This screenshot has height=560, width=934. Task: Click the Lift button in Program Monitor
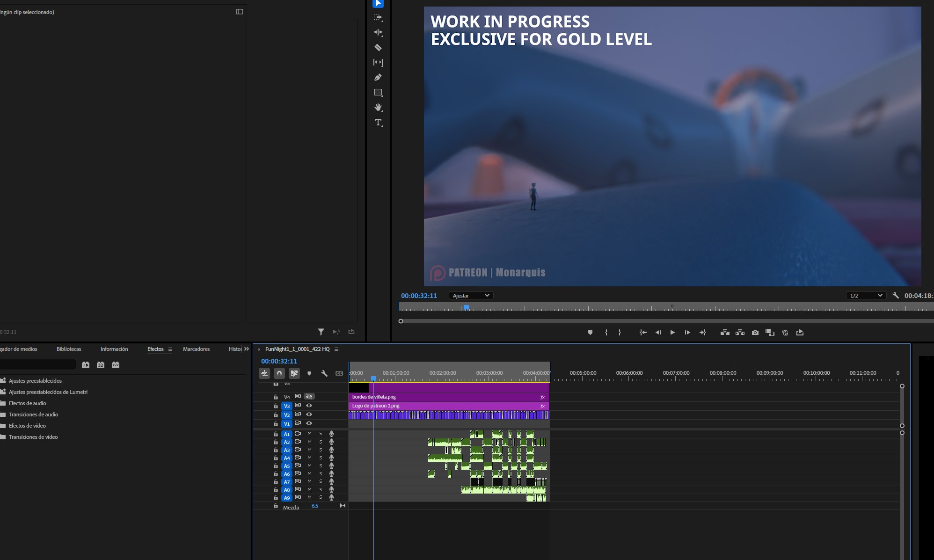tap(725, 333)
